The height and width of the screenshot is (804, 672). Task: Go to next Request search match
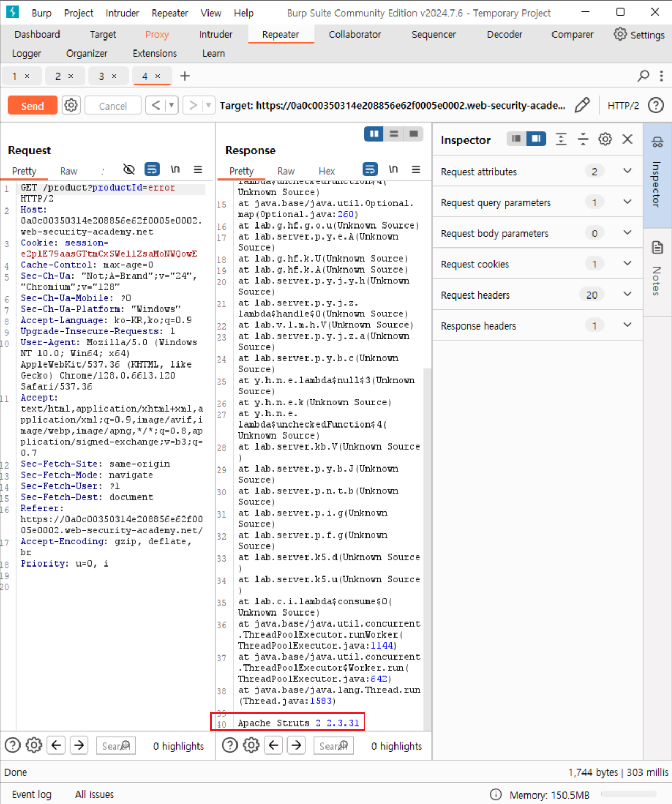point(79,745)
